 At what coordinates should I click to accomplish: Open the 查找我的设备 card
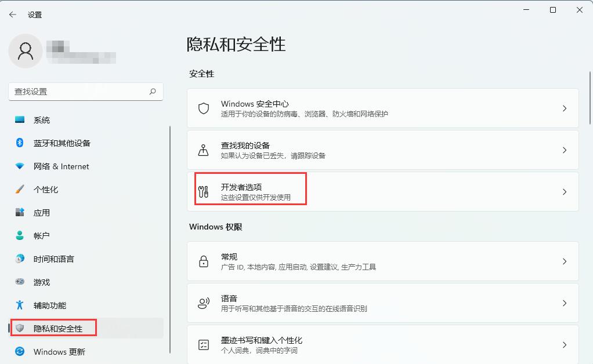point(383,150)
